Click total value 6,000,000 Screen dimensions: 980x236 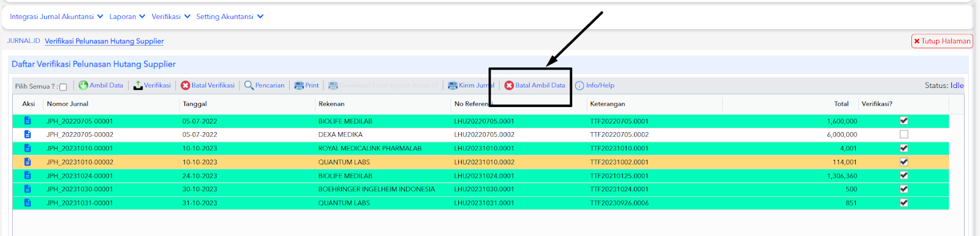pyautogui.click(x=842, y=135)
